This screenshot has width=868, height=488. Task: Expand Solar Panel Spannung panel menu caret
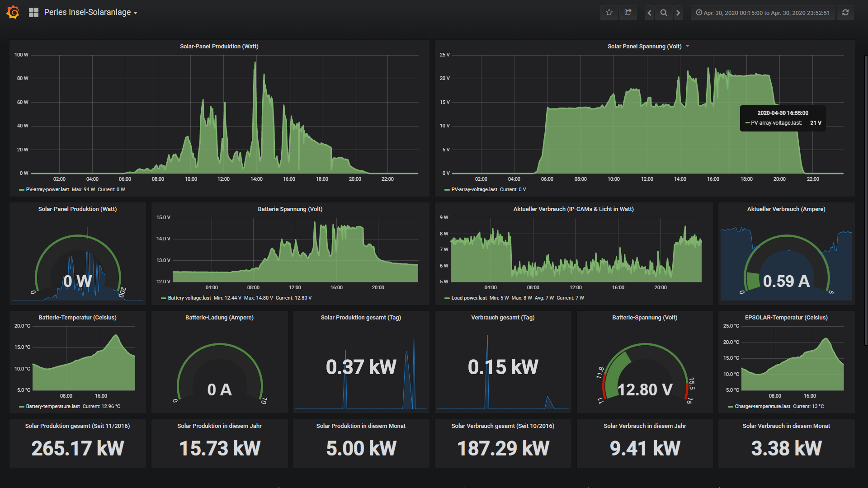688,46
